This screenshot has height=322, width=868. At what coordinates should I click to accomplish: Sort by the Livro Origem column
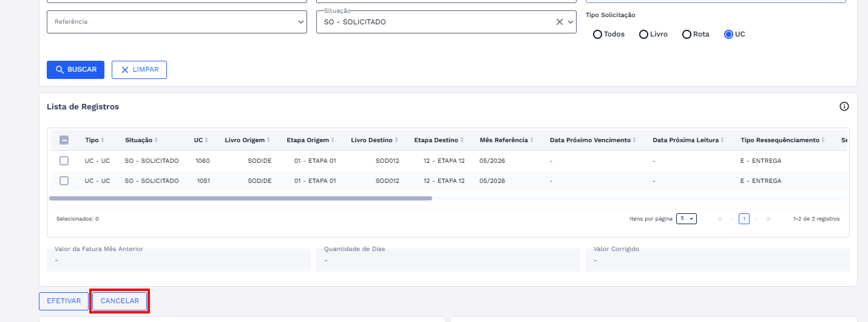pyautogui.click(x=247, y=140)
